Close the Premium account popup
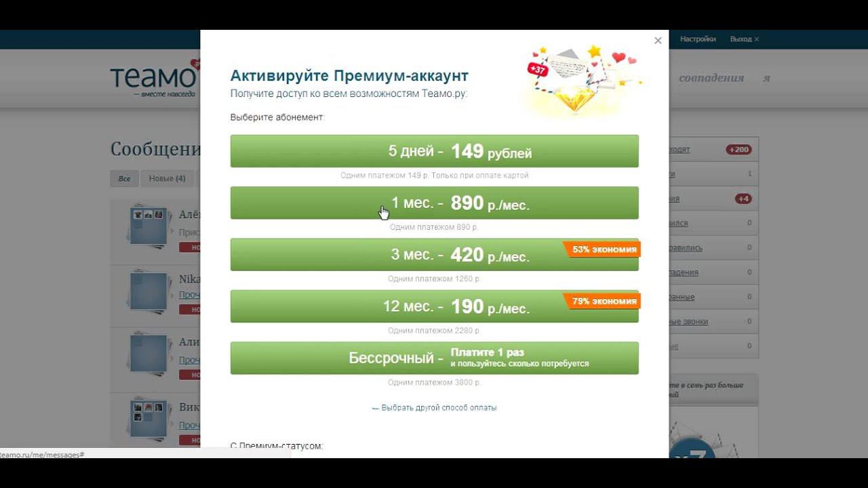The height and width of the screenshot is (488, 868). [658, 41]
